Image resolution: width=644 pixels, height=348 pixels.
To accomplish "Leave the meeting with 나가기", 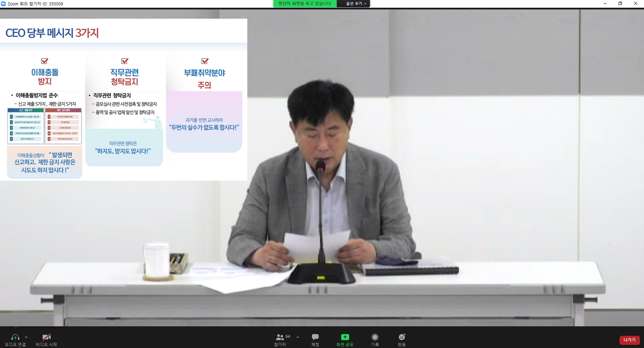I will coord(629,340).
